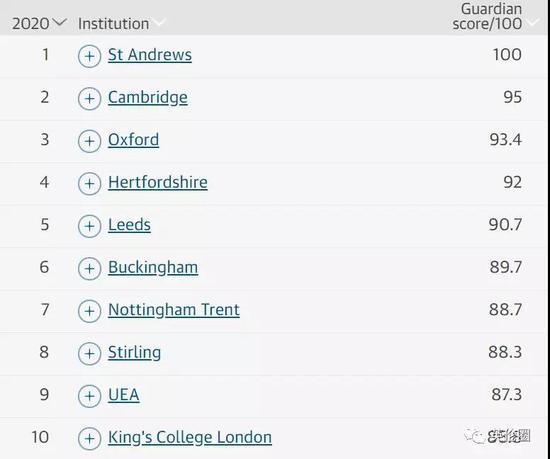Screen dimensions: 550x459
Task: Expand King's College London plus icon
Action: tap(89, 438)
